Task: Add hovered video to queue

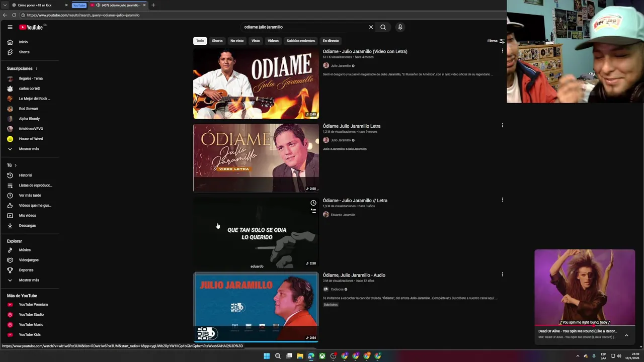Action: [x=313, y=211]
